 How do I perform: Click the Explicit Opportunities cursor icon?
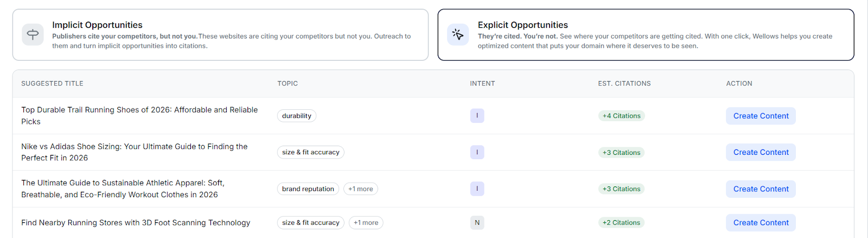pos(458,35)
